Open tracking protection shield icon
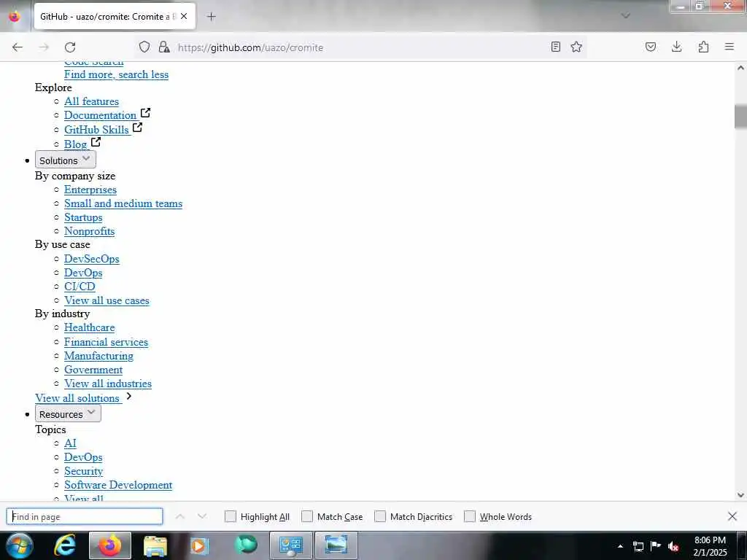This screenshot has width=747, height=560. pyautogui.click(x=144, y=47)
